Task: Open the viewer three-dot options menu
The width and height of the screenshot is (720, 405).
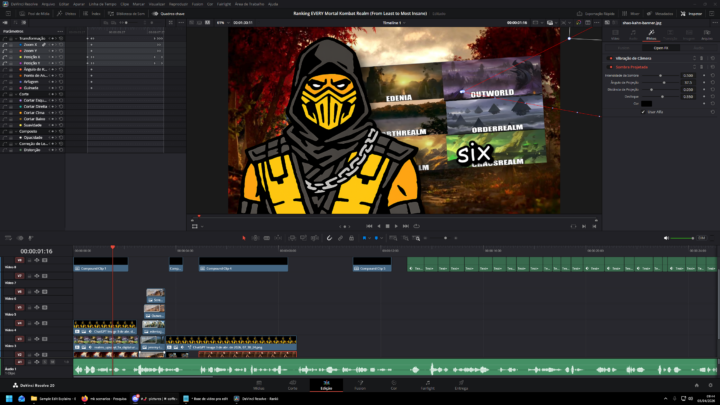Action: 596,22
